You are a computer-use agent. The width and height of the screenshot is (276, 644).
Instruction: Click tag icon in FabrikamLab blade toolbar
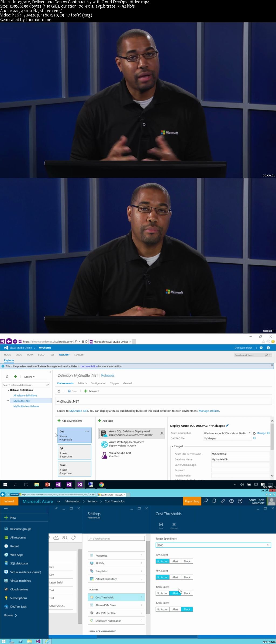click(73, 538)
